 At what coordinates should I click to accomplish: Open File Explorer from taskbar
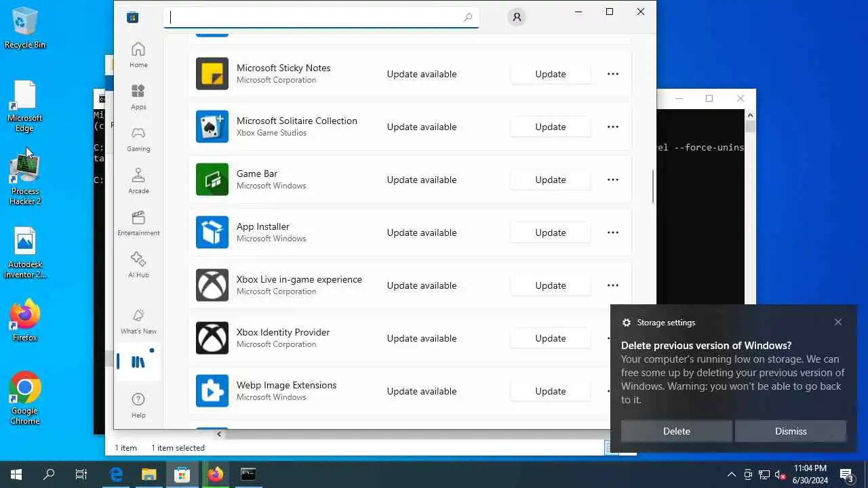149,474
